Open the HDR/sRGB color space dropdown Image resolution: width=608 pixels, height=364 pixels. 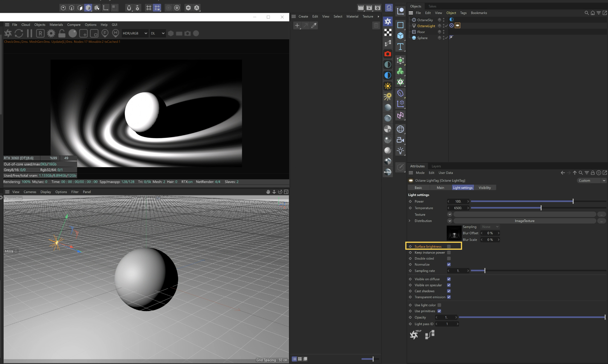coord(135,33)
